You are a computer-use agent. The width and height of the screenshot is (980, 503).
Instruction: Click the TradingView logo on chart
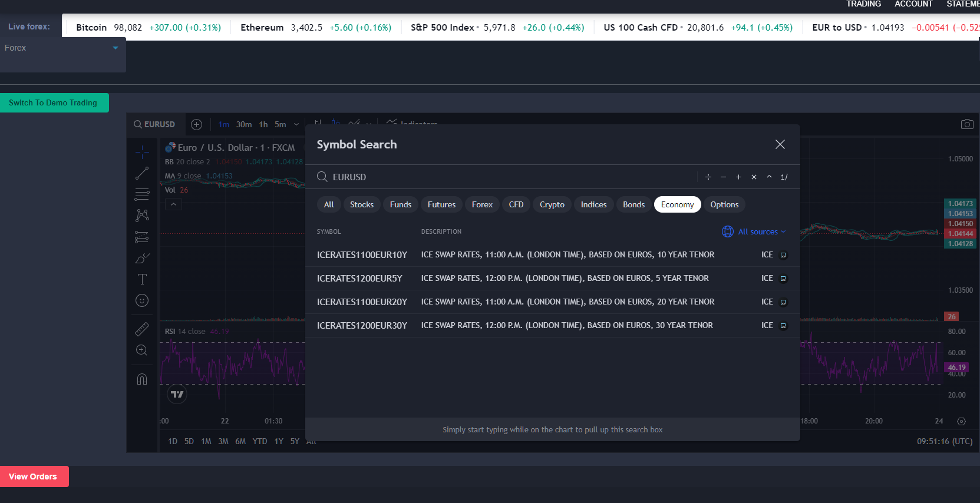click(177, 394)
